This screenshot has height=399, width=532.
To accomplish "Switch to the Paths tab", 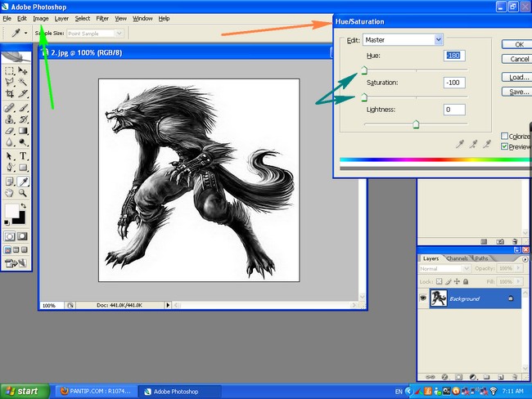I will (x=481, y=258).
